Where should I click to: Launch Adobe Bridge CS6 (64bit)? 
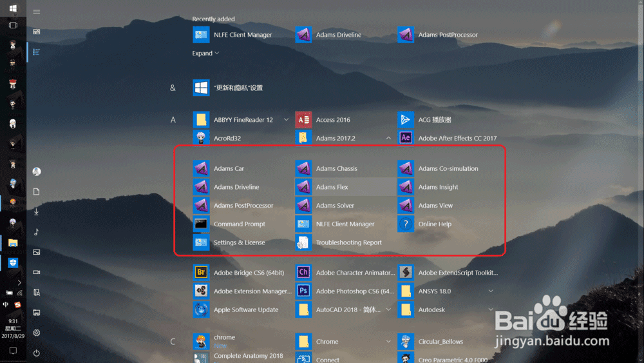click(x=242, y=272)
